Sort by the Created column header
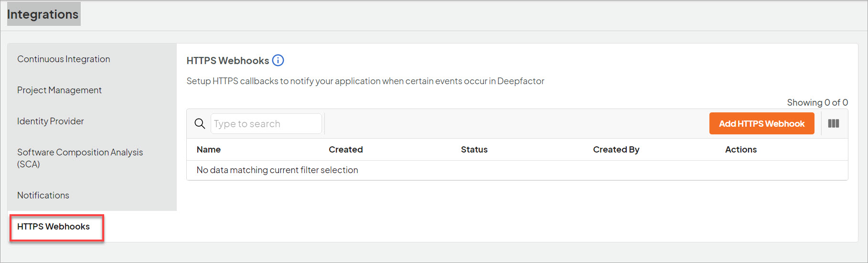Screen dimensions: 868x263 [x=346, y=149]
